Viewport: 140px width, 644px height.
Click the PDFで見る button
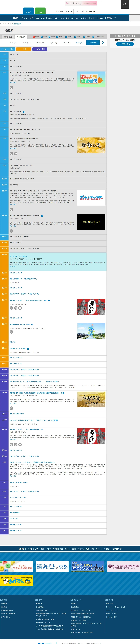(x=125, y=44)
